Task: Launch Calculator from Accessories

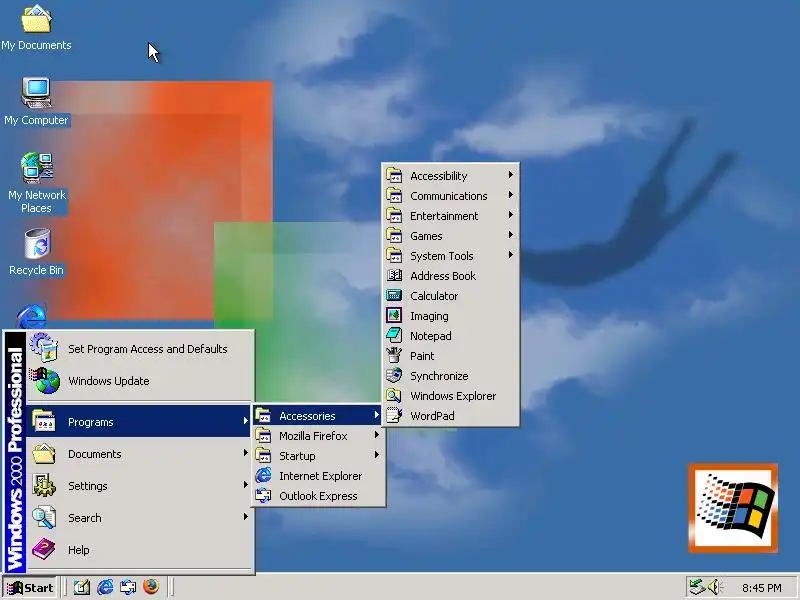Action: tap(451, 295)
